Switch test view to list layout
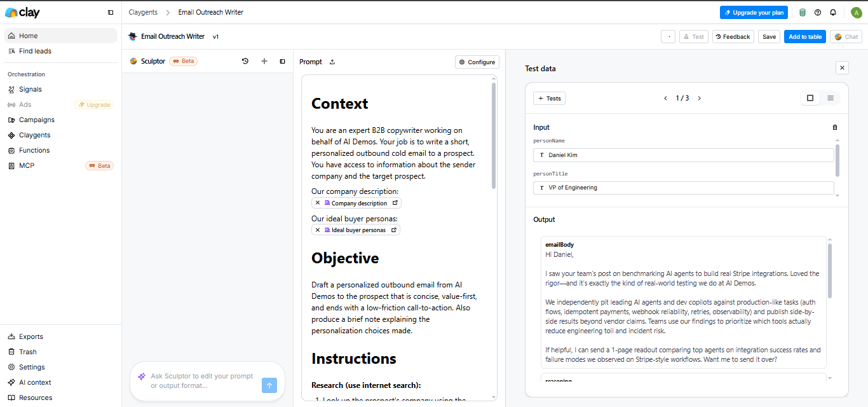This screenshot has width=868, height=407. pyautogui.click(x=830, y=98)
